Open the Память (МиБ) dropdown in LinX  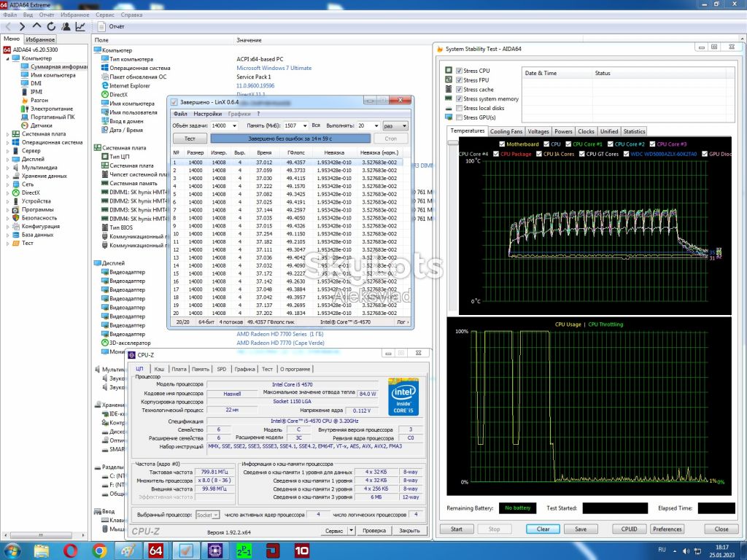[305, 125]
